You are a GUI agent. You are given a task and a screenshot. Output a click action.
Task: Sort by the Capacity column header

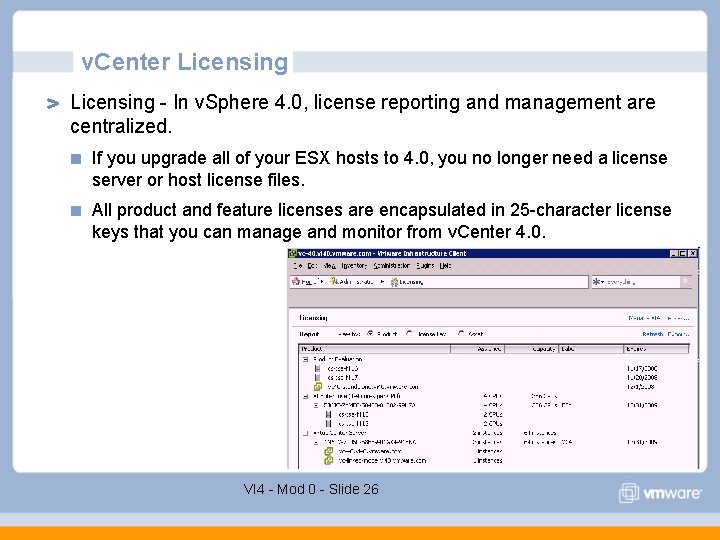pos(532,349)
